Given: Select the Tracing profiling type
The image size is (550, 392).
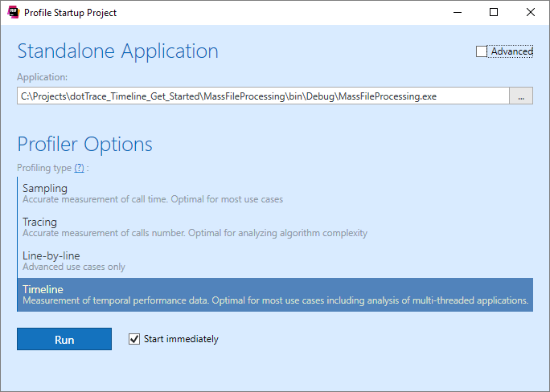Looking at the screenshot, I should coord(40,223).
